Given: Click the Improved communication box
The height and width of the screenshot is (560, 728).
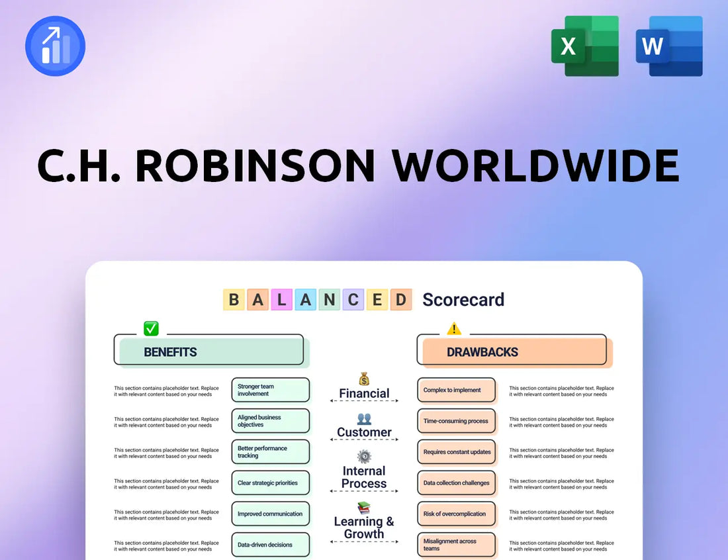Looking at the screenshot, I should click(271, 514).
